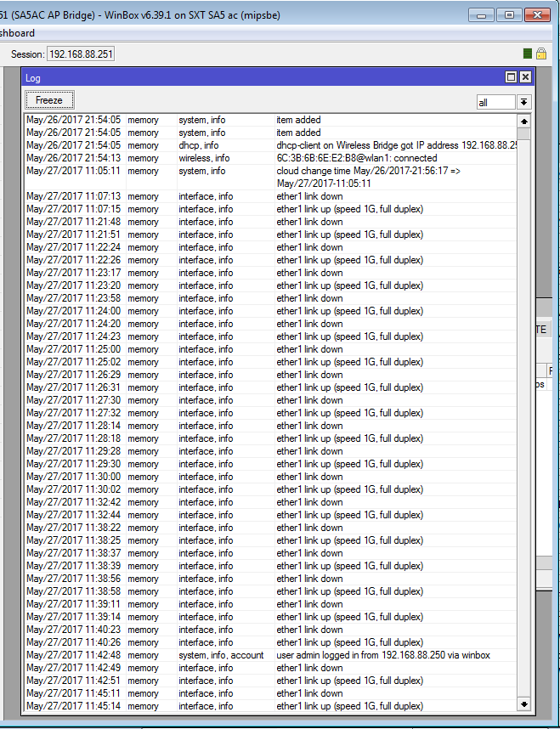The width and height of the screenshot is (560, 729).
Task: Open the log topic filter dropdown arrow
Action: [x=523, y=102]
